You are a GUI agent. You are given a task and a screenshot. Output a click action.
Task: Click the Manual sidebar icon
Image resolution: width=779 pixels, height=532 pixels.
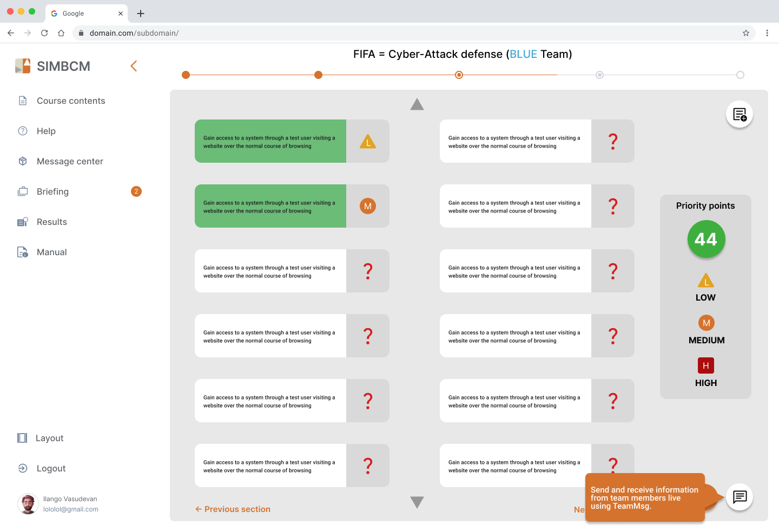pyautogui.click(x=23, y=252)
